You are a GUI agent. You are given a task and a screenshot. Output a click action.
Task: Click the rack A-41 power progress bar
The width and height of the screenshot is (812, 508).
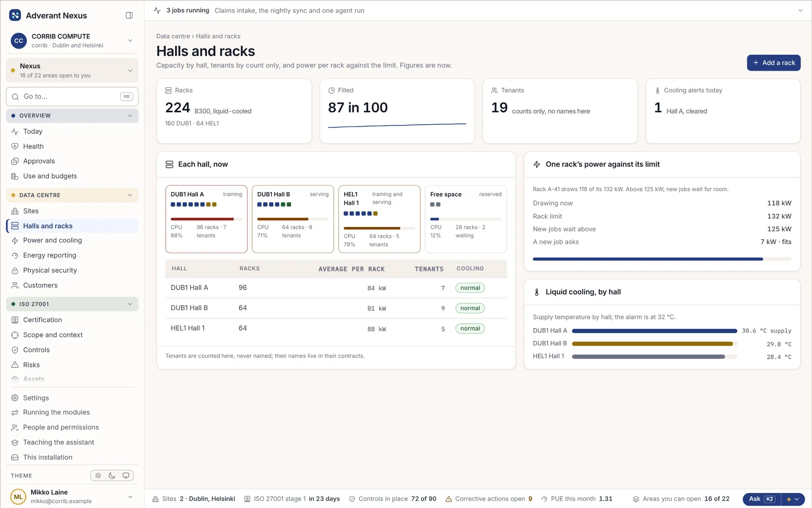(662, 259)
